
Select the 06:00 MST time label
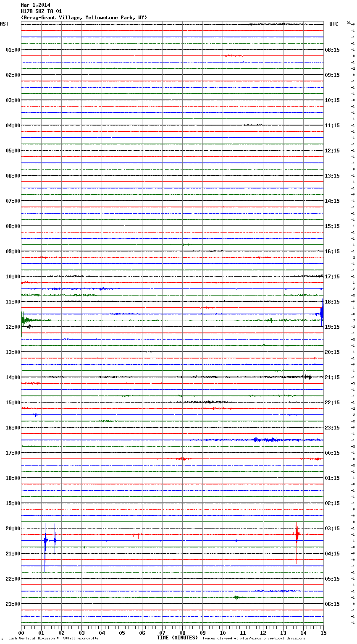click(13, 175)
